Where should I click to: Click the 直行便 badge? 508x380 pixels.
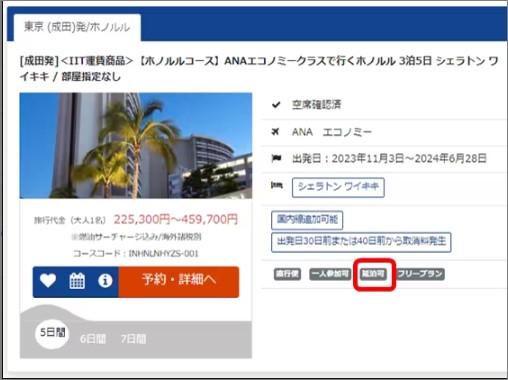pyautogui.click(x=287, y=274)
